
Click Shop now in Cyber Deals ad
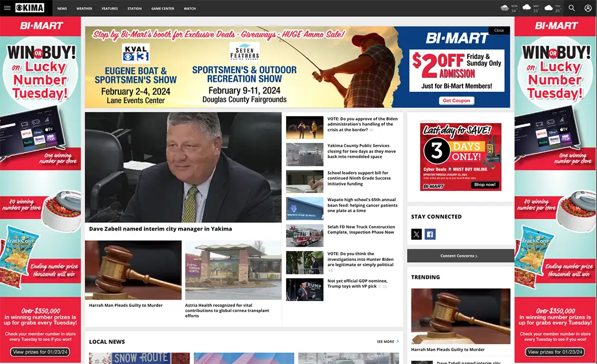(485, 184)
